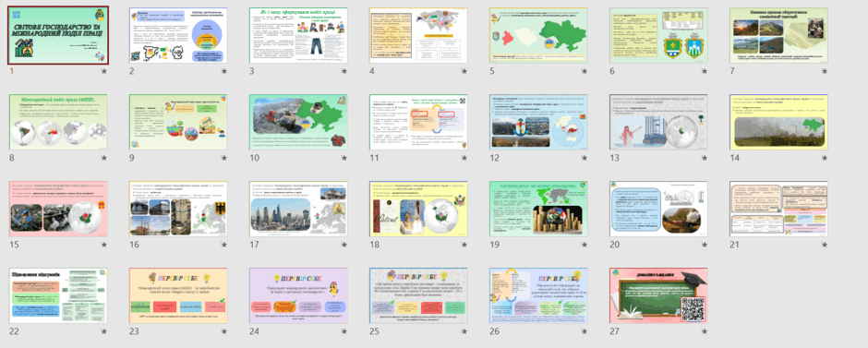The width and height of the screenshot is (868, 348).
Task: Select pink slide 15 thumbnail
Action: [58, 209]
